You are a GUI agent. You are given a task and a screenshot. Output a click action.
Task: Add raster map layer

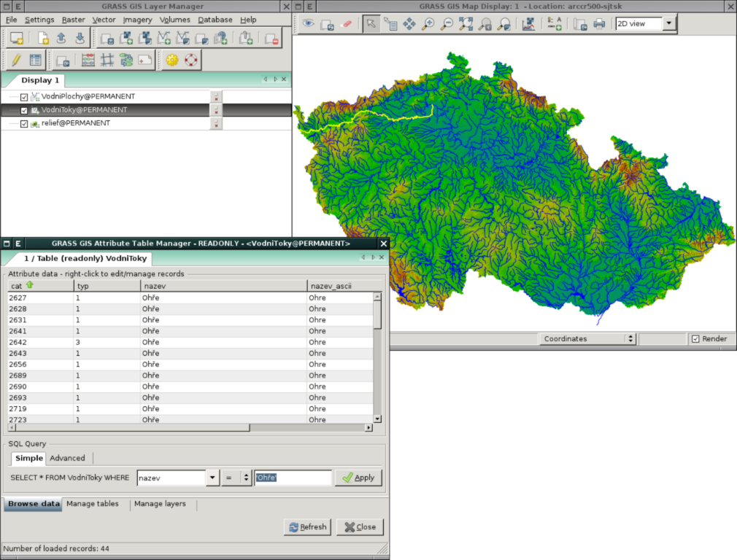pos(126,39)
